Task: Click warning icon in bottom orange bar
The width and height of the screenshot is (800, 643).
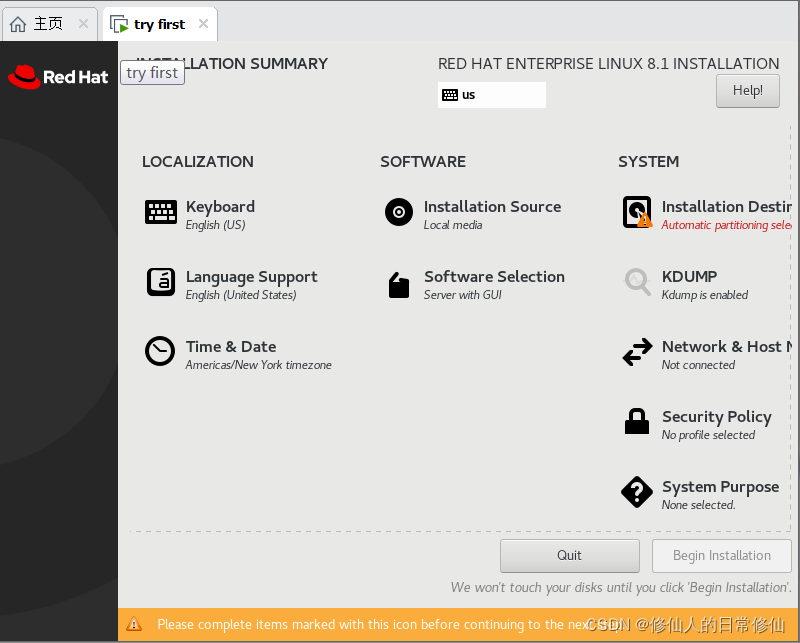Action: point(134,624)
